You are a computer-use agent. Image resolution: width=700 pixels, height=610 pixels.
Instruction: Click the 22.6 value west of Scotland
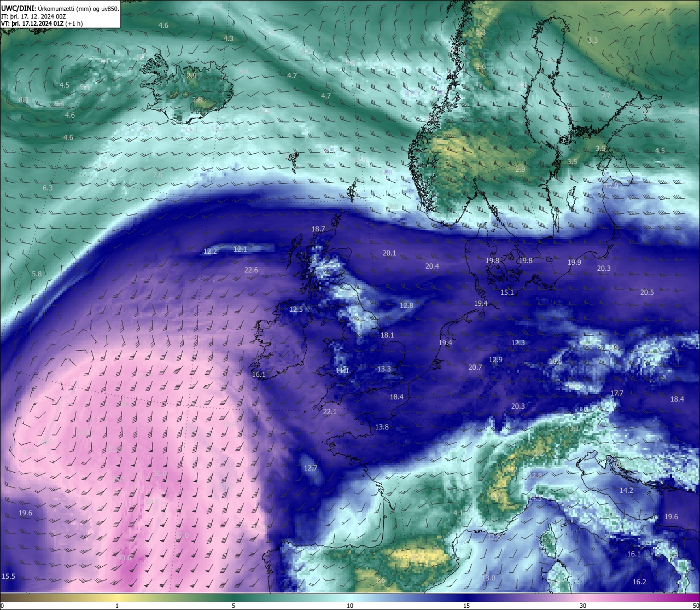click(x=251, y=270)
